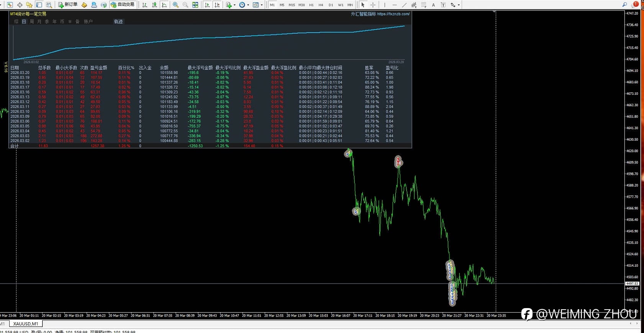Select the crosshair tool

click(x=373, y=5)
